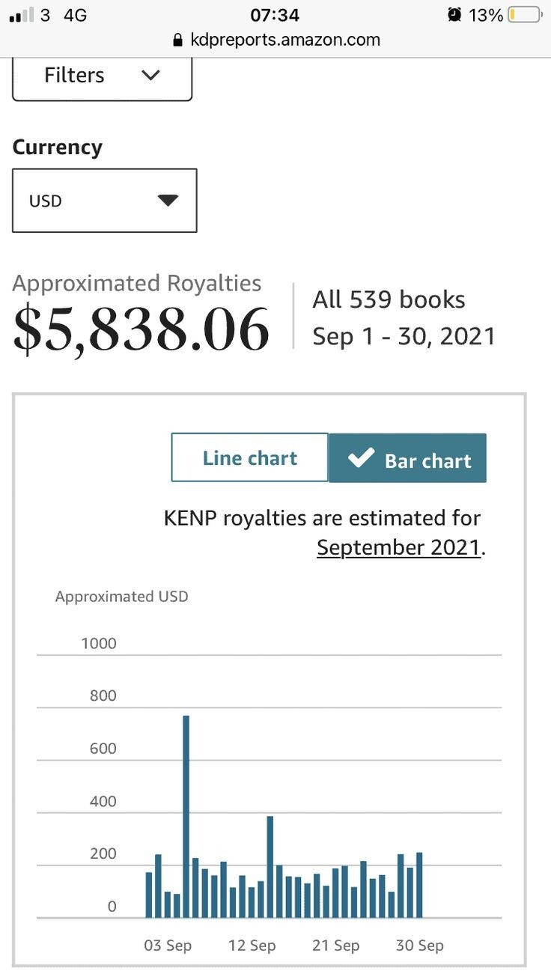Tap the kdpreports.amazon.com address bar
Viewport: 551px width, 980px height.
coord(284,40)
